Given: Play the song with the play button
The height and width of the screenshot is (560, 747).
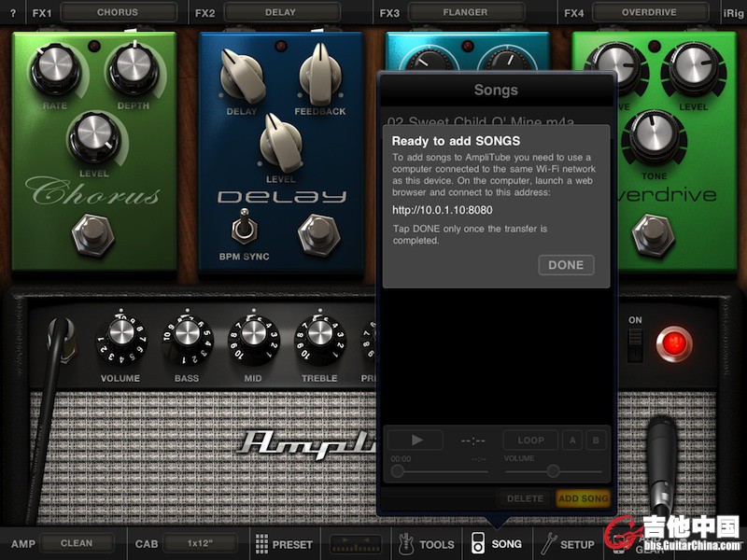Looking at the screenshot, I should pos(416,440).
